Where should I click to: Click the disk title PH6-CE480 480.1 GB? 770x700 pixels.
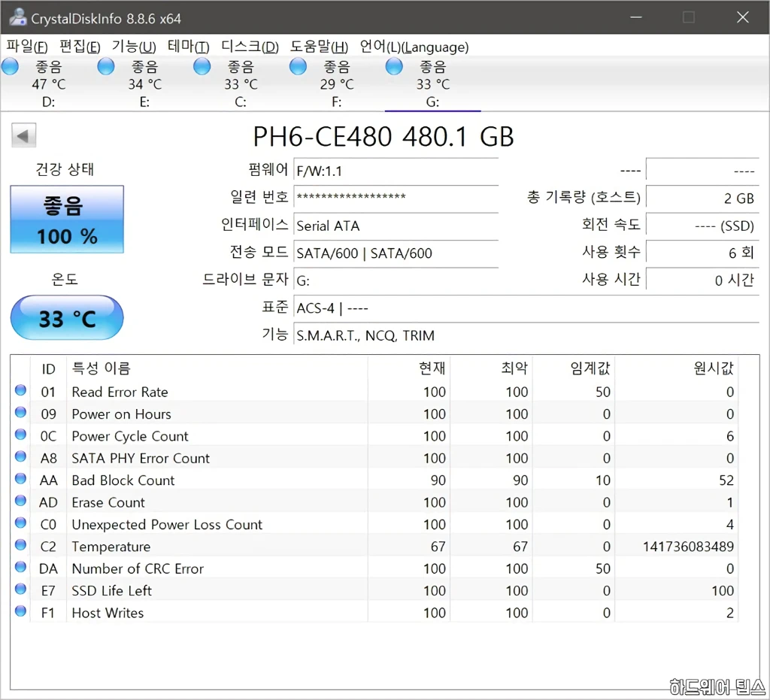383,136
